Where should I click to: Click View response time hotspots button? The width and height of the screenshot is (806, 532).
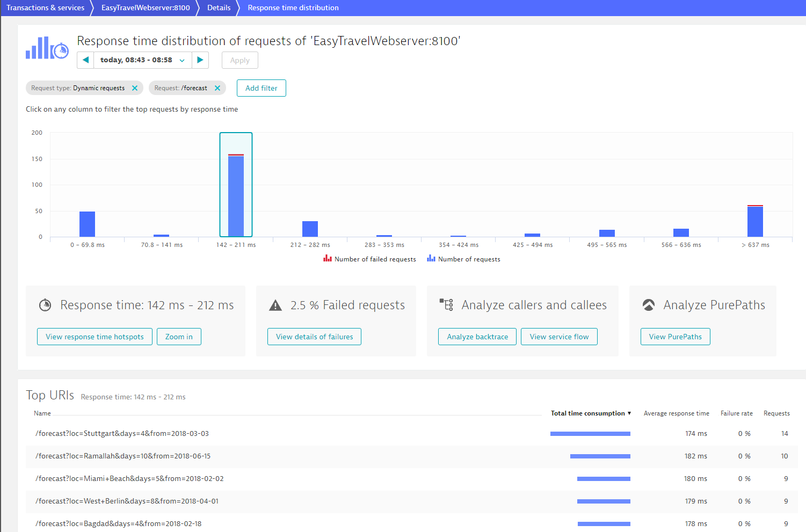(x=95, y=337)
